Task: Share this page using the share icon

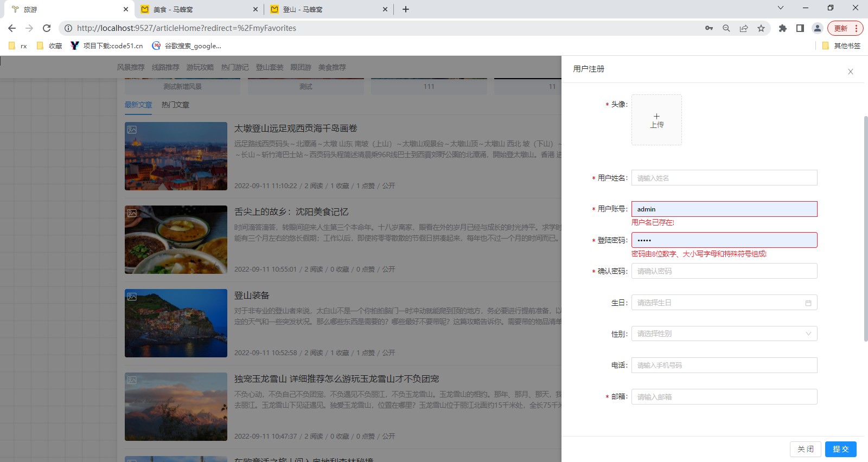Action: click(x=744, y=28)
